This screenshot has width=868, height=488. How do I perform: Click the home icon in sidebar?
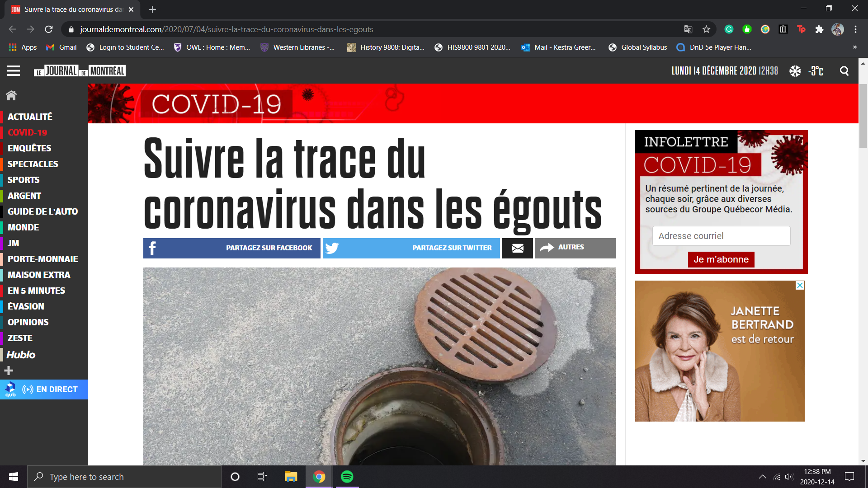point(11,95)
